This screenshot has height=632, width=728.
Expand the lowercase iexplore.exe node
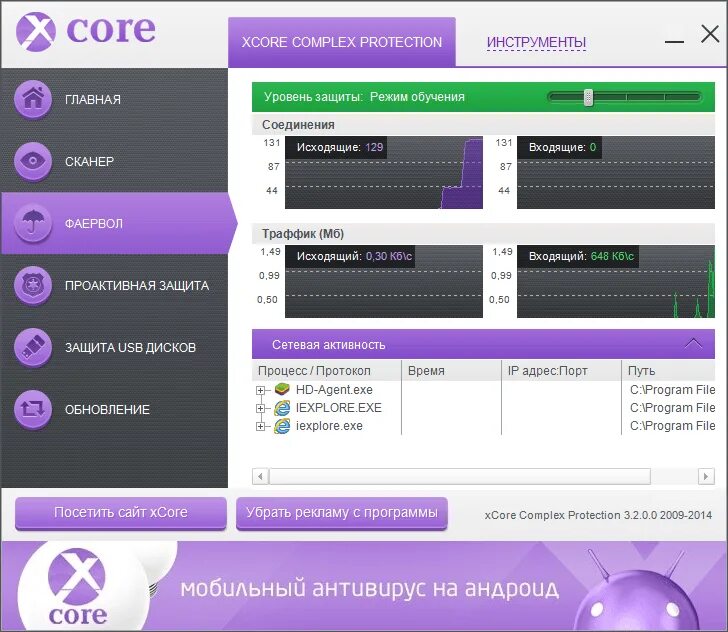(260, 426)
